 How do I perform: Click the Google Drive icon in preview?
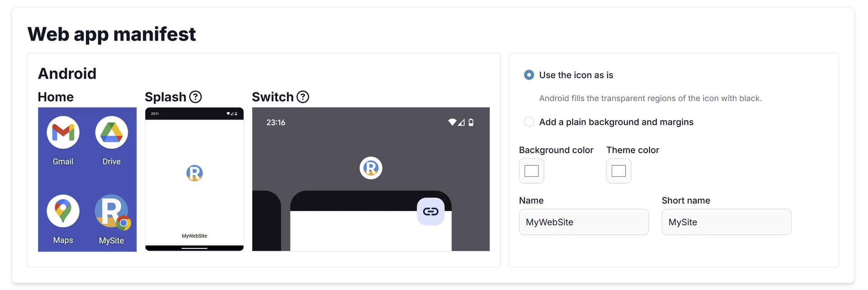tap(111, 132)
